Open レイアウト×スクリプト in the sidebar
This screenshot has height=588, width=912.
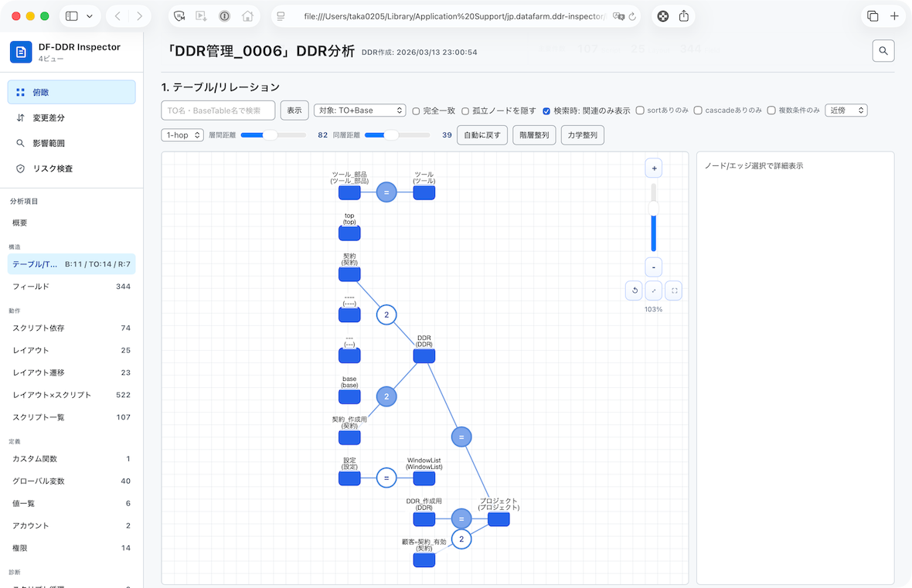(72, 395)
